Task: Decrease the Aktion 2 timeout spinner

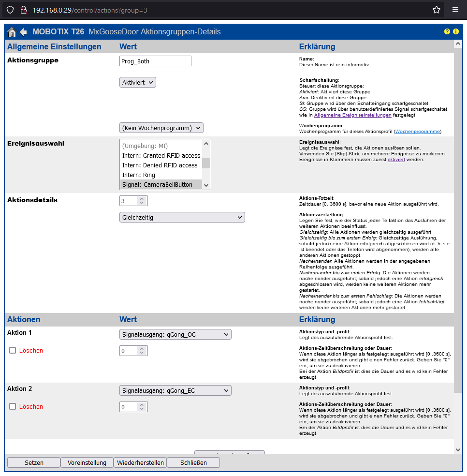Action: (x=142, y=409)
